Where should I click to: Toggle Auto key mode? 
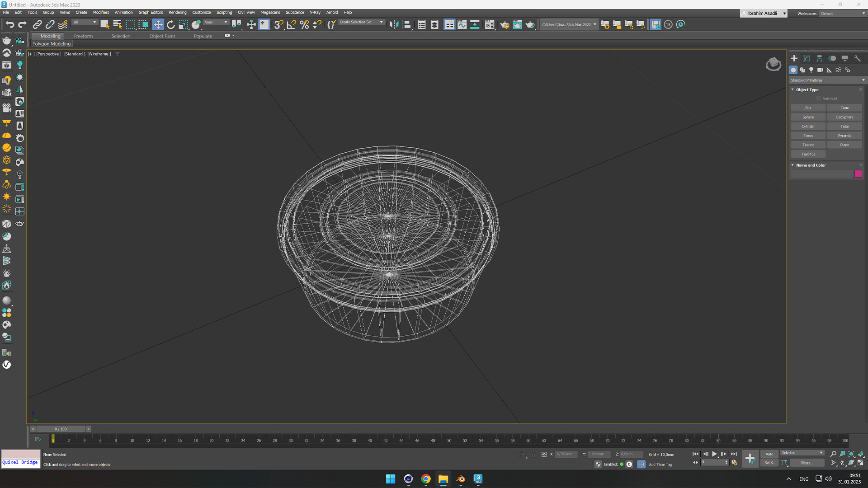(769, 454)
